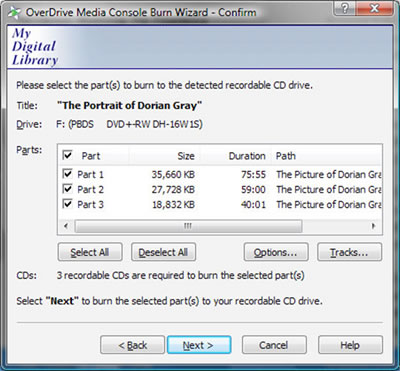
Task: Click the Part 2 row path text
Action: (x=329, y=189)
